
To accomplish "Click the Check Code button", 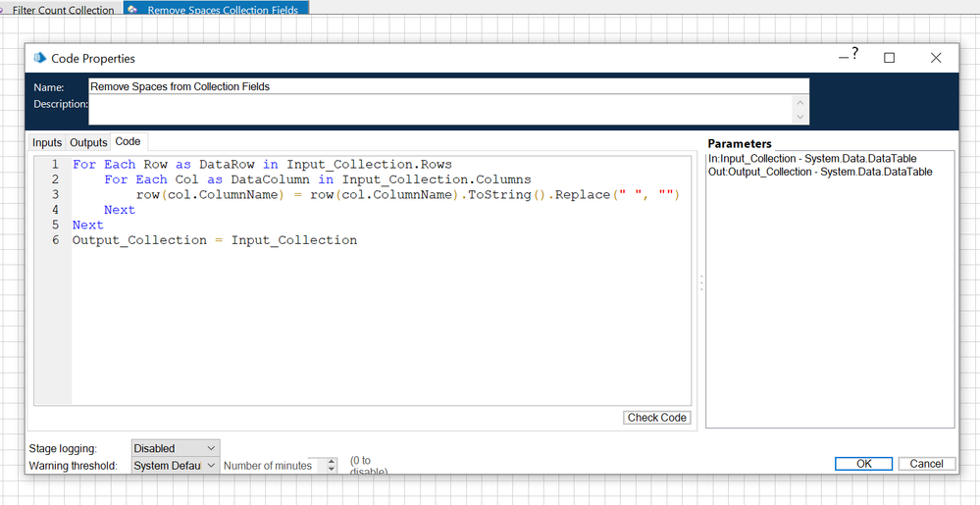I will pos(656,418).
